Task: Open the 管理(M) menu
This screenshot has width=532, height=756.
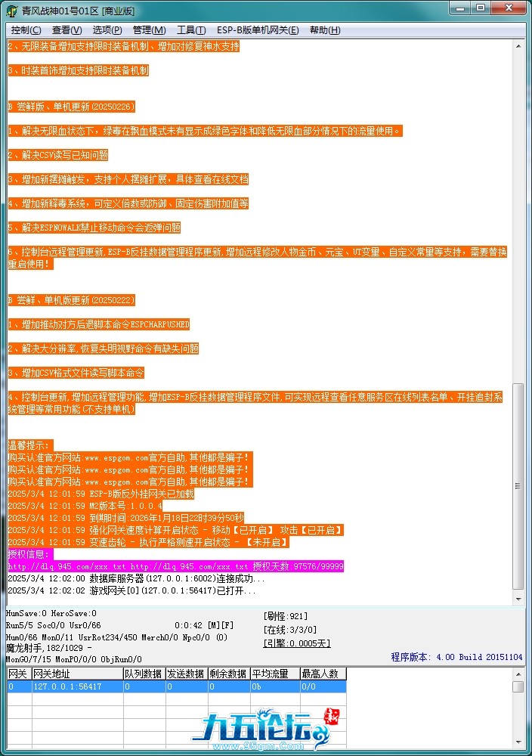Action: click(150, 30)
